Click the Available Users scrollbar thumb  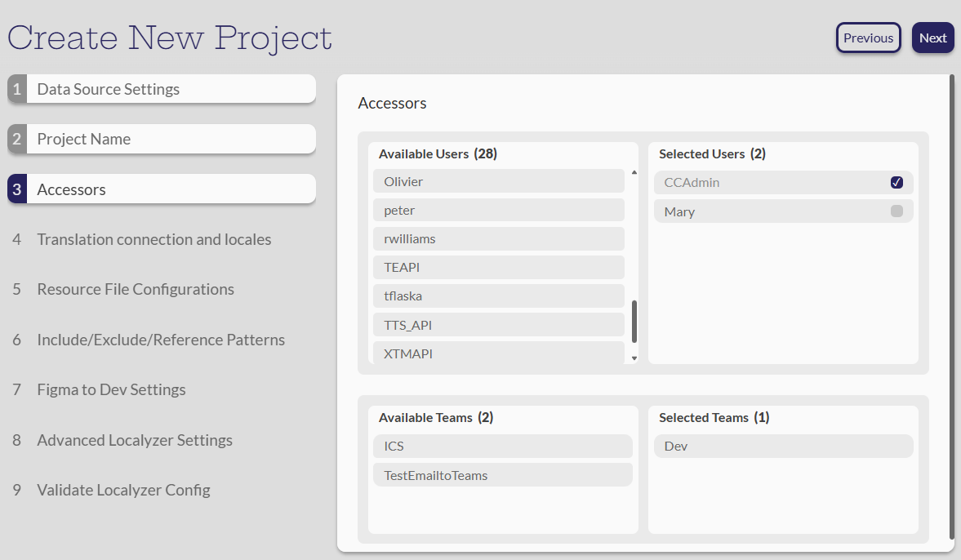[x=634, y=322]
